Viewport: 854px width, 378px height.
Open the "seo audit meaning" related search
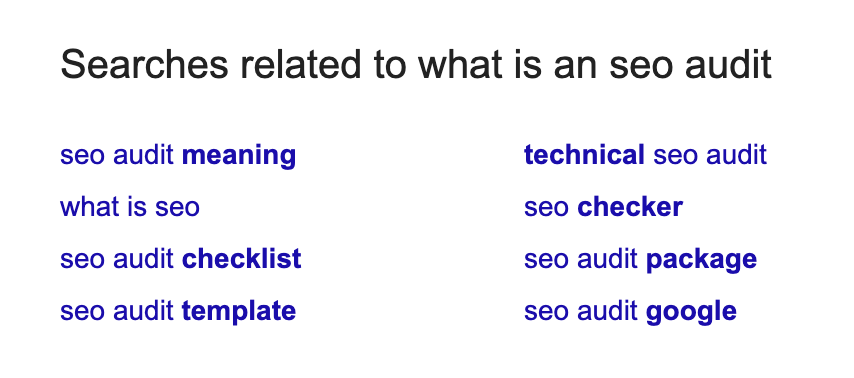178,156
